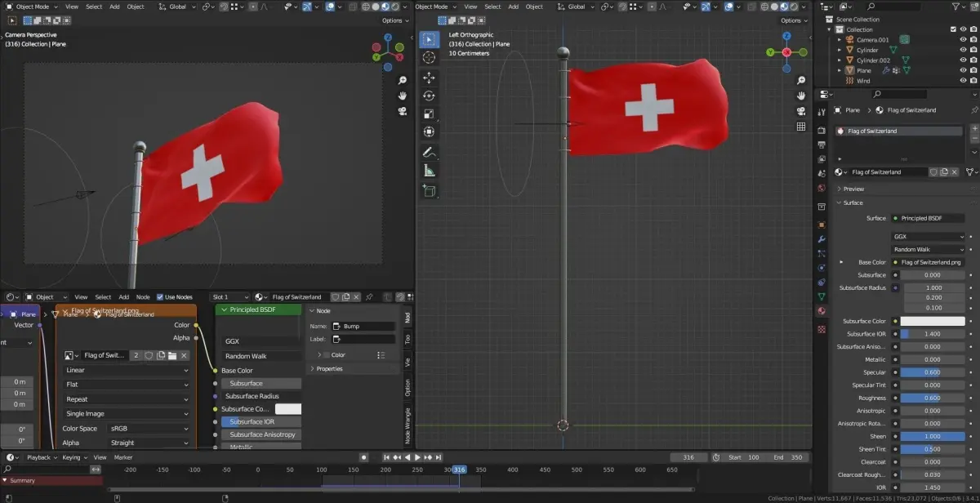Select the Cursor tool in right viewport

429,58
